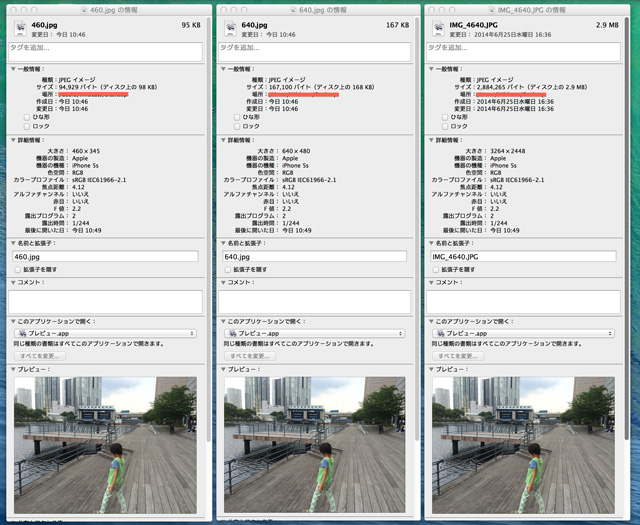Click the 640.jpg file icon in the header
The height and width of the screenshot is (525, 640).
[x=231, y=26]
